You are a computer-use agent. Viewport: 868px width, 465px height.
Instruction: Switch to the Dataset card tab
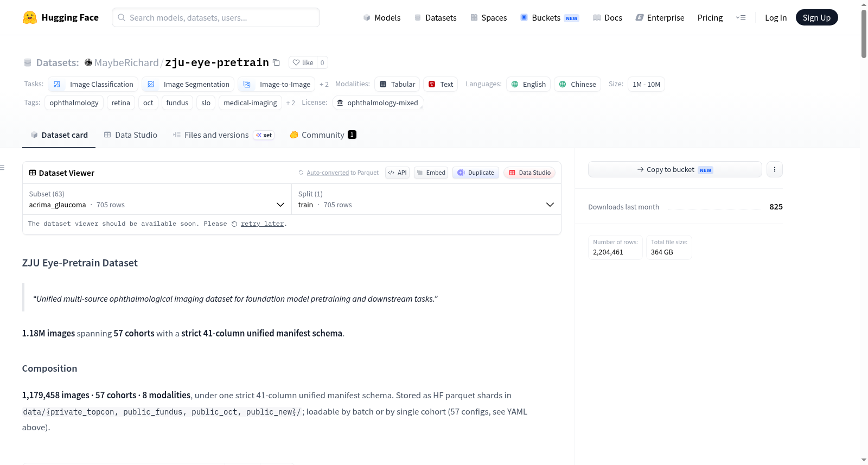[x=59, y=135]
